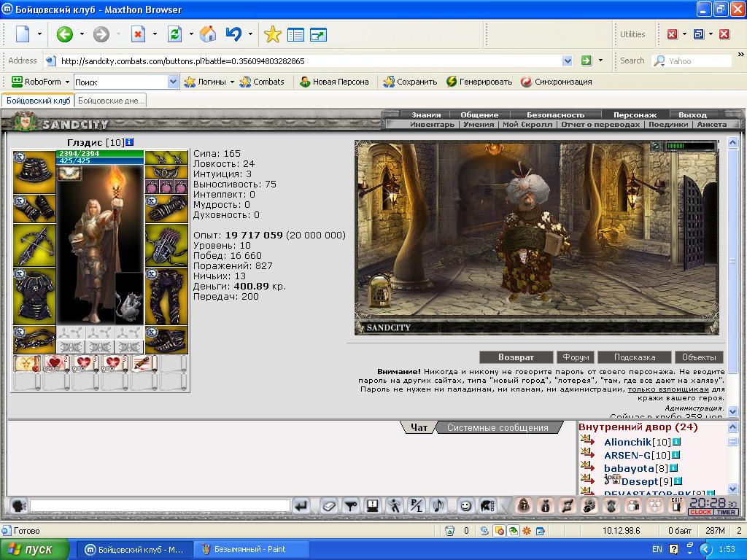Click the Возврат button
Viewport: 747px width, 560px height.
[516, 357]
